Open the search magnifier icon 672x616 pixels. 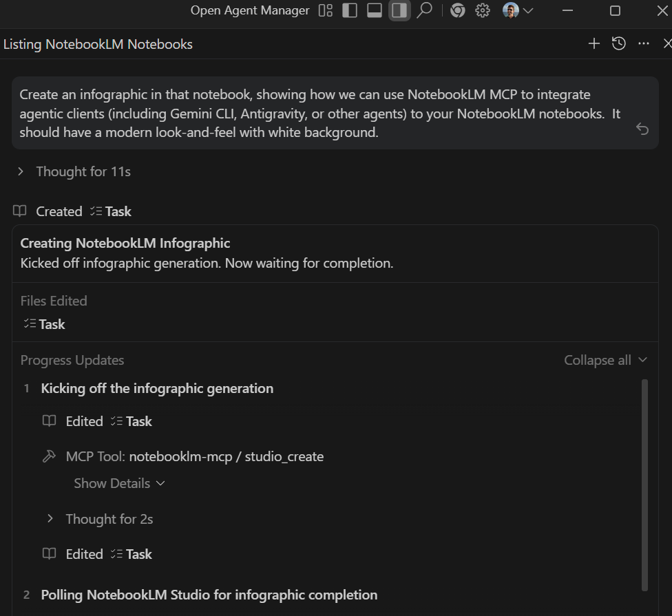point(424,10)
